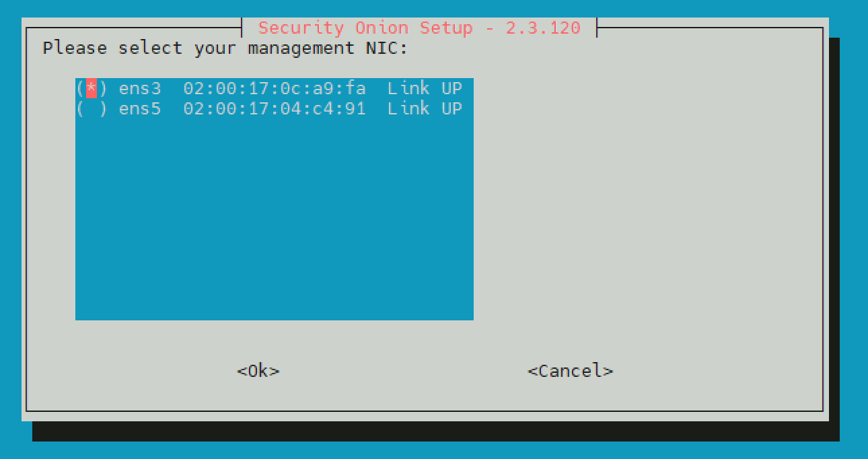The width and height of the screenshot is (868, 459).
Task: Choose the ens3 interface name
Action: 140,88
